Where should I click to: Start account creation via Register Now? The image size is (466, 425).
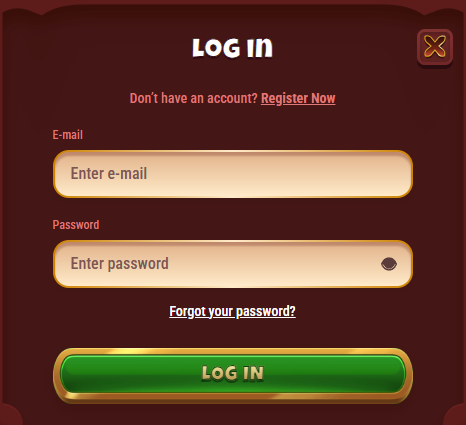298,98
